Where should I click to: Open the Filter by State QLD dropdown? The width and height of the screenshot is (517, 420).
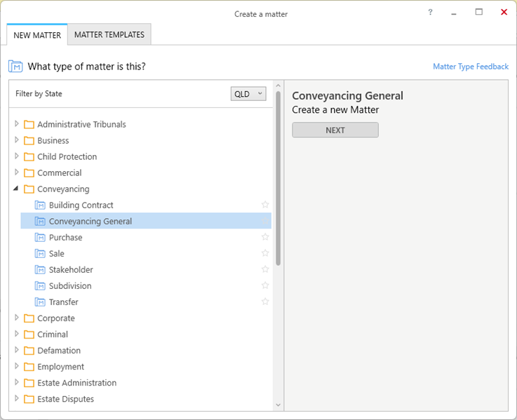pos(248,94)
